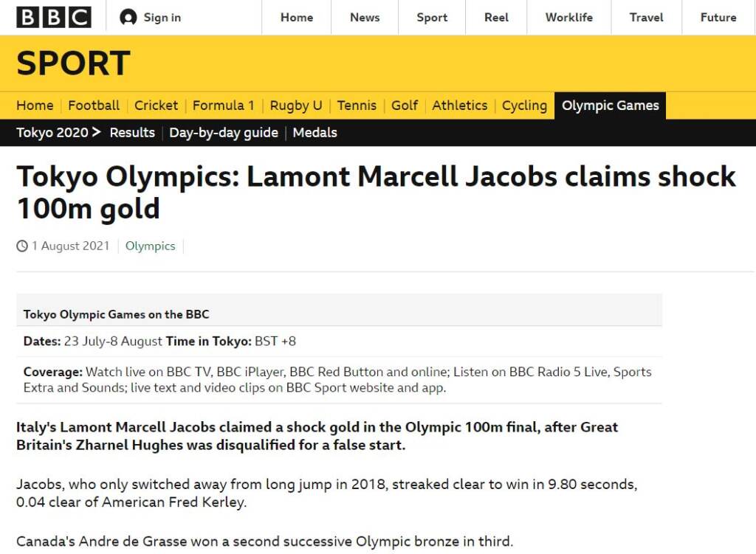
Task: Open the Formula 1 section
Action: 223,105
